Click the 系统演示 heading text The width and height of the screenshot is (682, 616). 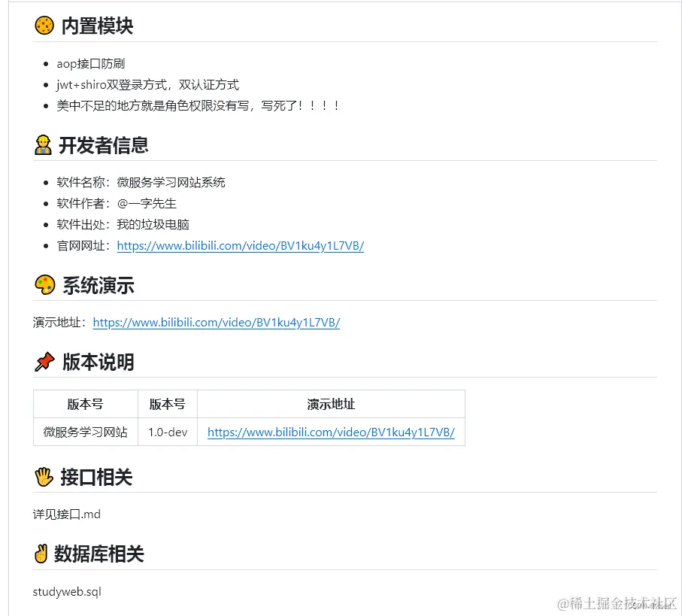coord(99,285)
